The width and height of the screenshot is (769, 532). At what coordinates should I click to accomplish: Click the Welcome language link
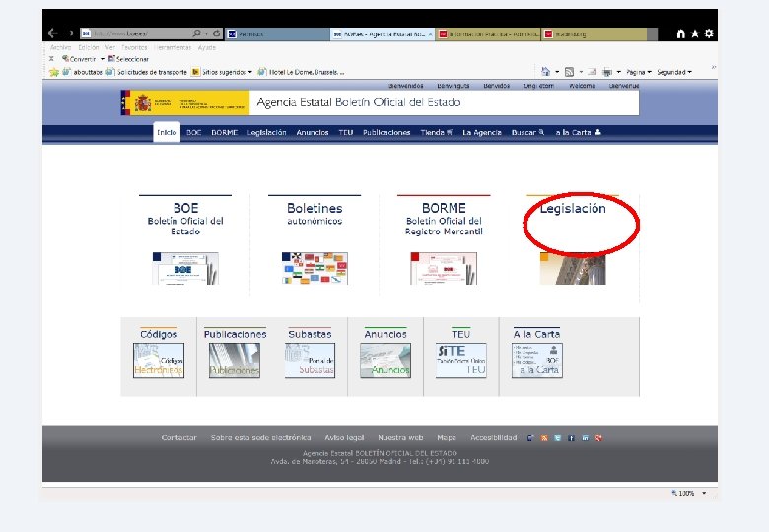(x=582, y=86)
